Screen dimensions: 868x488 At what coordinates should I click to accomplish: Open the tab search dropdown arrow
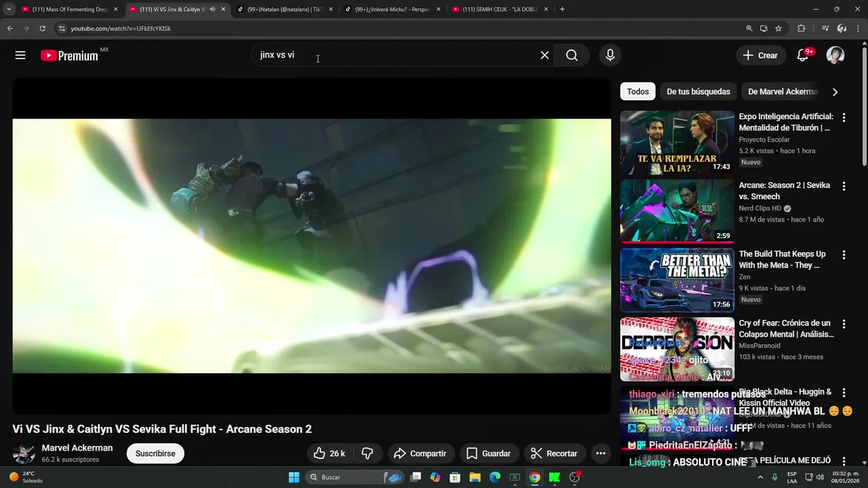[x=9, y=9]
